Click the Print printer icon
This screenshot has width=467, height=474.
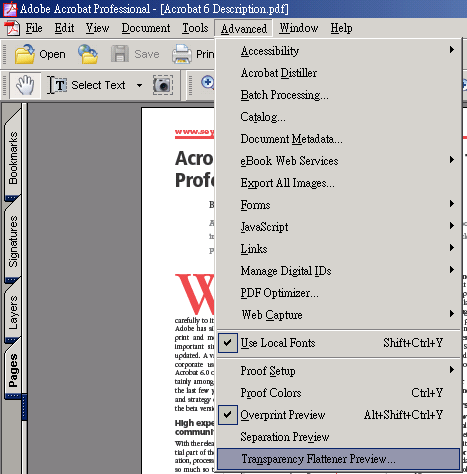(x=182, y=54)
